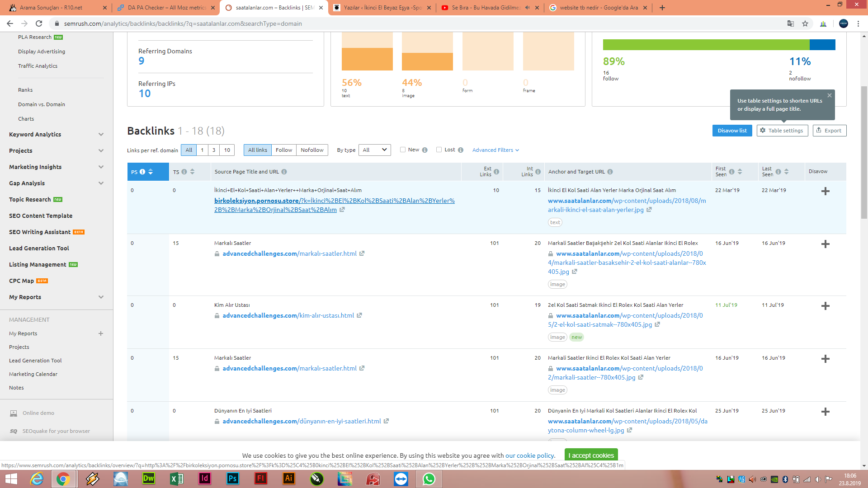868x488 pixels.
Task: Expand Marketing Insights section
Action: click(101, 167)
